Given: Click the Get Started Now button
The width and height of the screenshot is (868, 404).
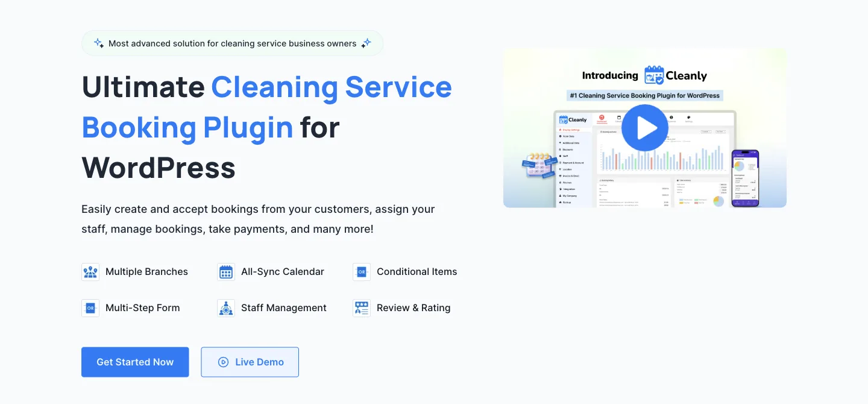Looking at the screenshot, I should pyautogui.click(x=135, y=362).
